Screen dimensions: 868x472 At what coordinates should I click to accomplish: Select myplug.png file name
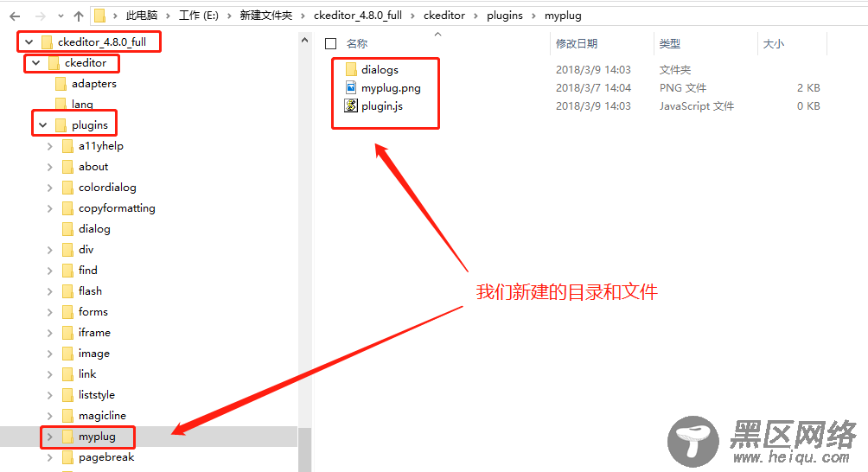click(391, 88)
